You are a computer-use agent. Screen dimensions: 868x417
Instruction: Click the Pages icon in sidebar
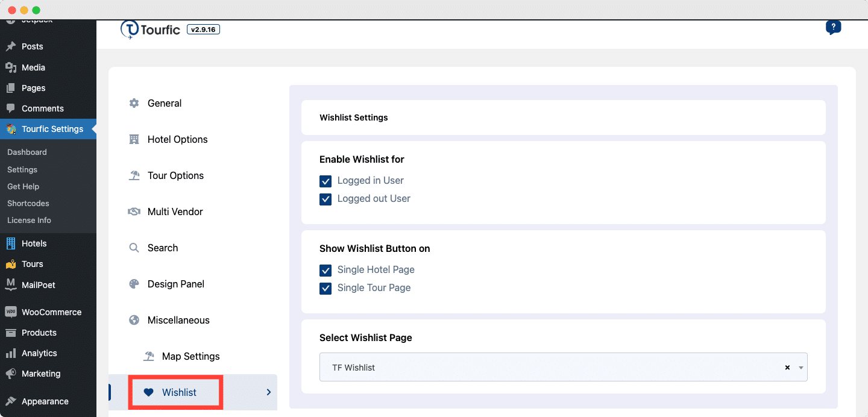(11, 88)
